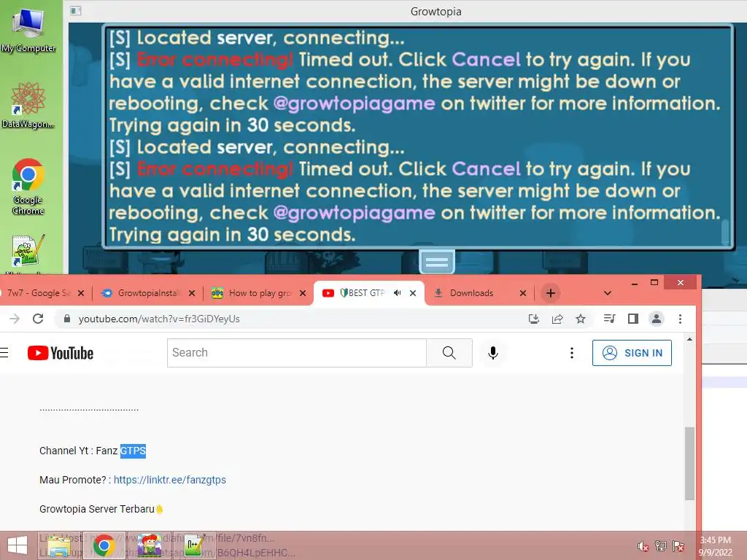Mute audio on the YouTube tab

[x=398, y=293]
